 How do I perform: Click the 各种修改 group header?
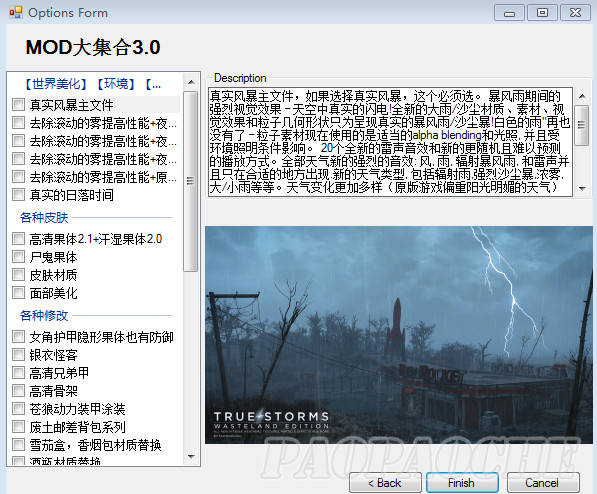tap(44, 315)
